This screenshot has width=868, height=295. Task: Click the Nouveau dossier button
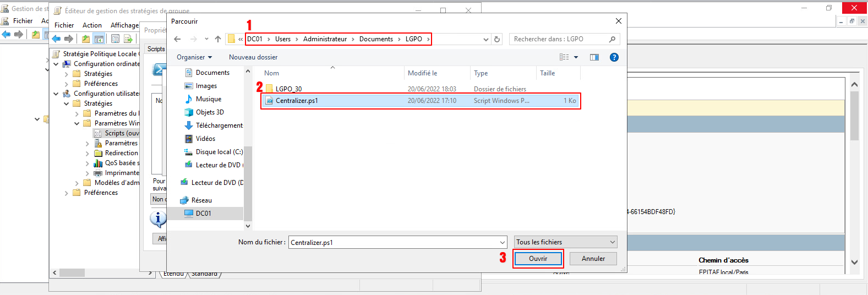pos(253,57)
